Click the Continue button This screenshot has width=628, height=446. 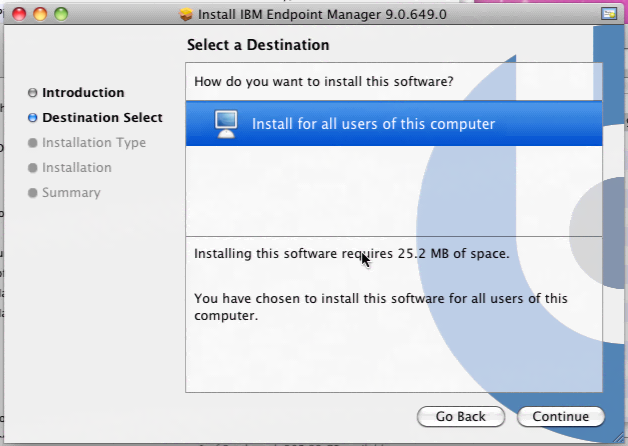(x=561, y=416)
